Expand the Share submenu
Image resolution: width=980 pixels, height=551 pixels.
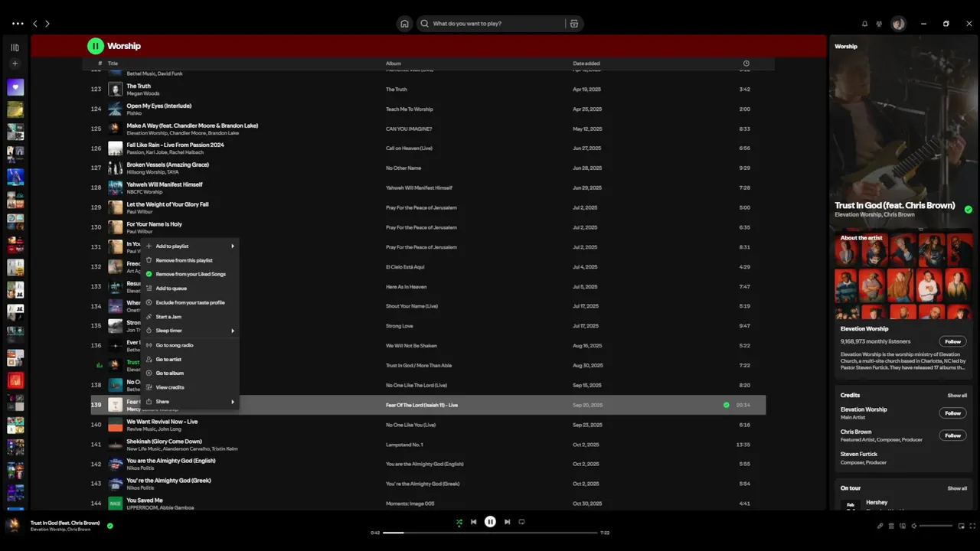pos(190,402)
